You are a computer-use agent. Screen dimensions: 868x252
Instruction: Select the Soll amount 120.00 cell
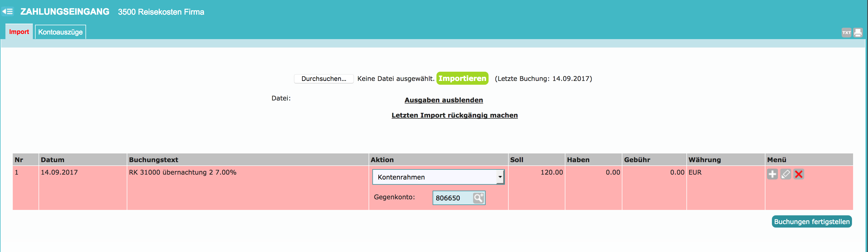click(x=551, y=172)
